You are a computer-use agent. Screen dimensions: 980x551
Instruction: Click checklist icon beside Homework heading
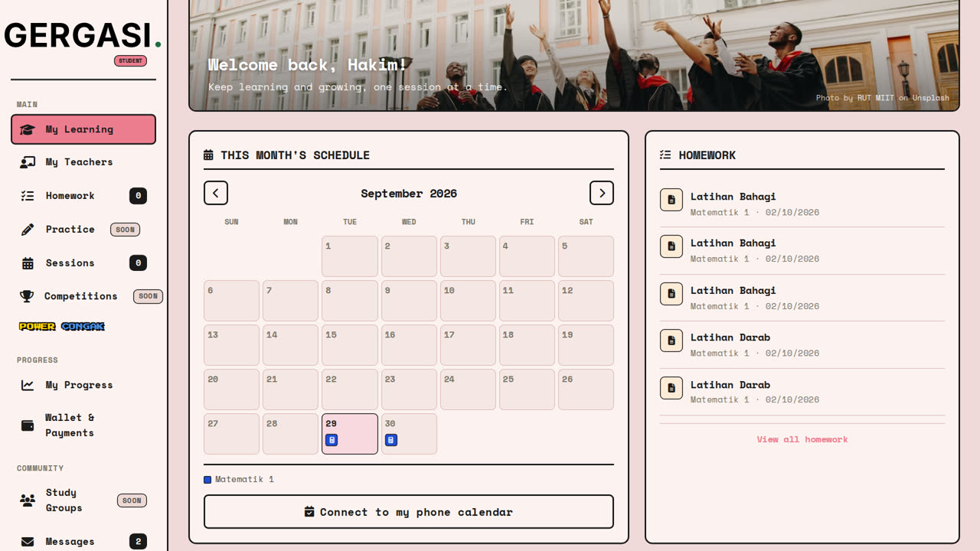tap(665, 155)
